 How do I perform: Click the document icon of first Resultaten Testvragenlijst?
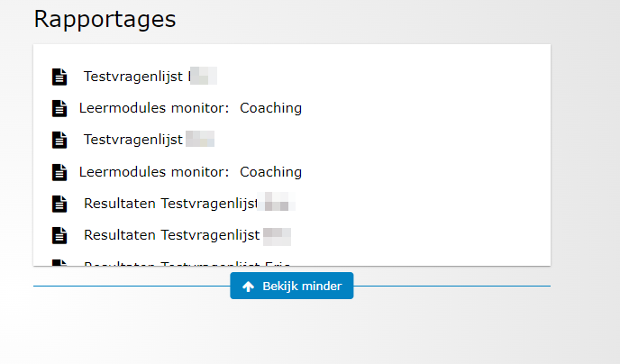point(59,204)
